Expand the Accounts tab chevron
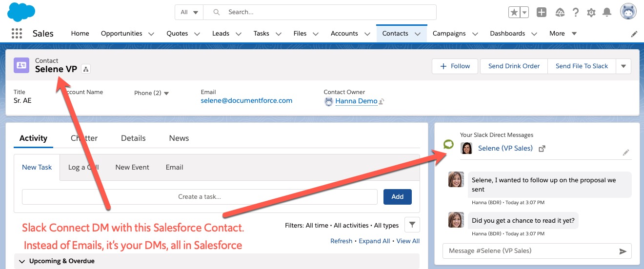The width and height of the screenshot is (644, 269). tap(367, 34)
